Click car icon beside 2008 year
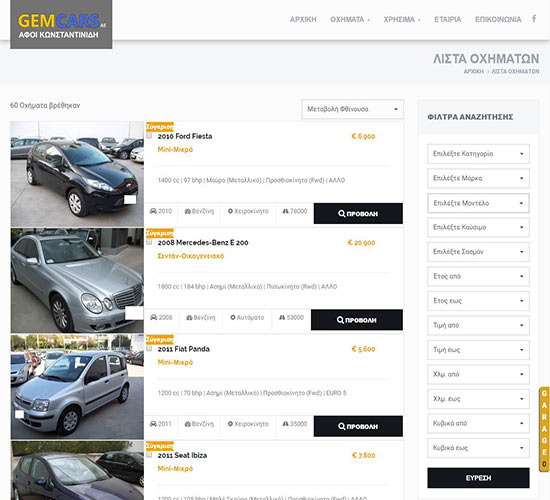Image resolution: width=550 pixels, height=500 pixels. [x=154, y=318]
